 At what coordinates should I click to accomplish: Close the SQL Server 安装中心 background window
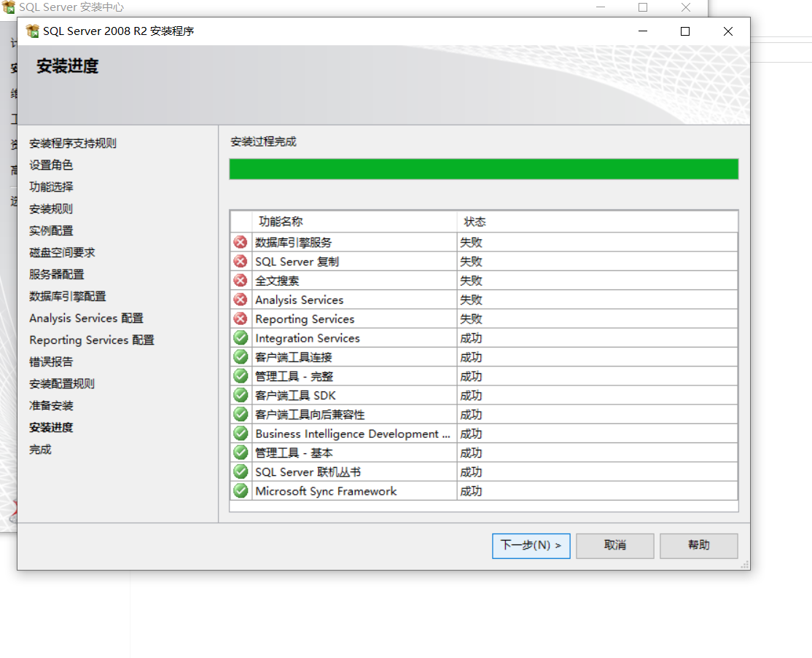[686, 7]
